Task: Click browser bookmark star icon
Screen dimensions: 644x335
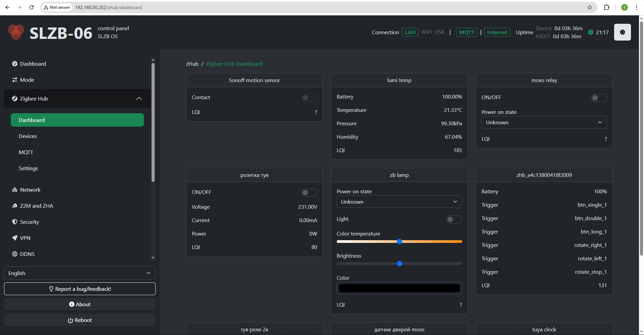Action: pos(589,7)
